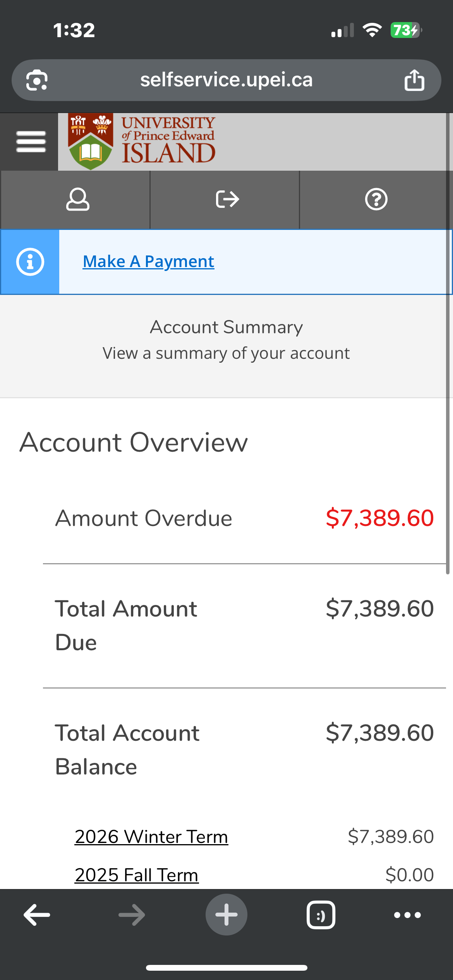Open the browser three-dot more menu

[x=407, y=915]
